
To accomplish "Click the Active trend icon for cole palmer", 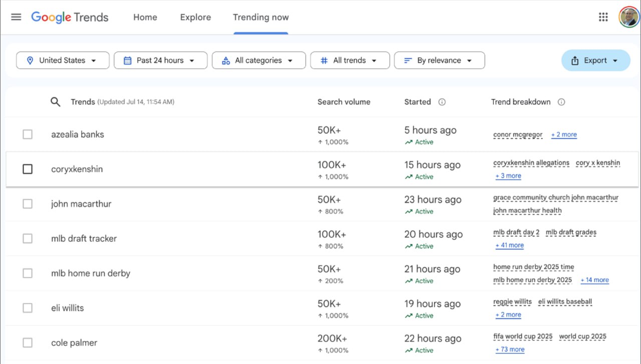I will [409, 350].
